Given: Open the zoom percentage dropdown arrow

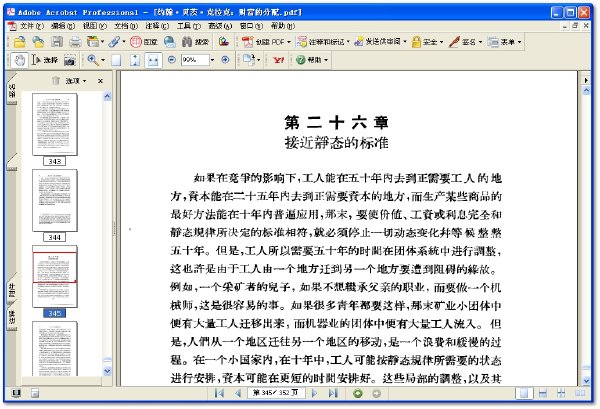Looking at the screenshot, I should (x=212, y=60).
